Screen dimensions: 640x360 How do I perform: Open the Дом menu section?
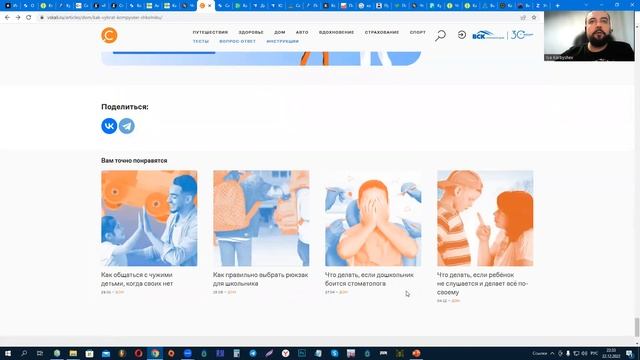click(x=280, y=32)
